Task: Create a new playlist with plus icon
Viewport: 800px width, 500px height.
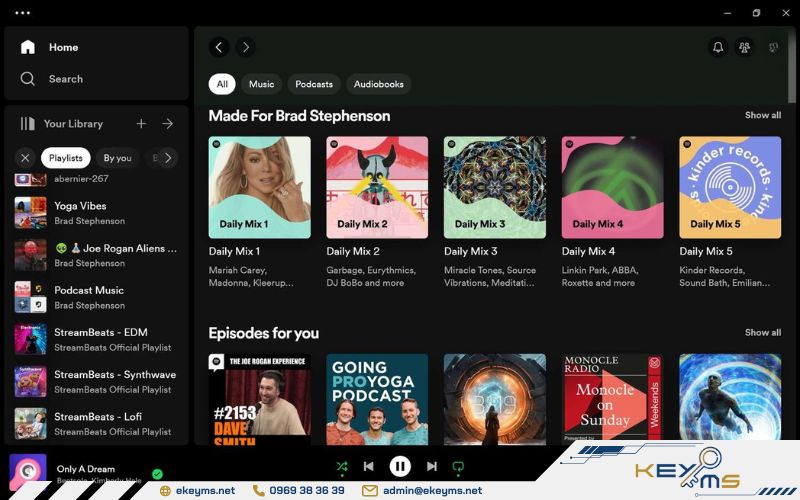Action: click(141, 123)
